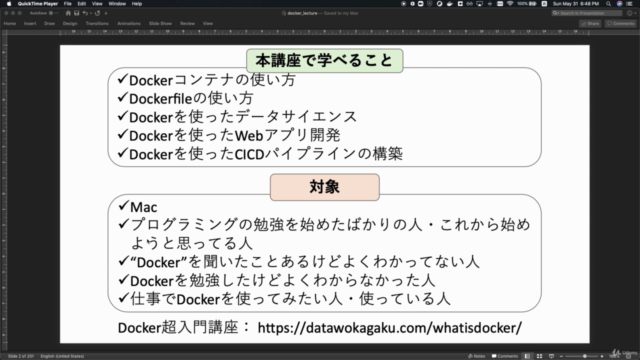Start Slide Show presenter icon in status bar
Screen dimensions: 640x360
(551, 356)
